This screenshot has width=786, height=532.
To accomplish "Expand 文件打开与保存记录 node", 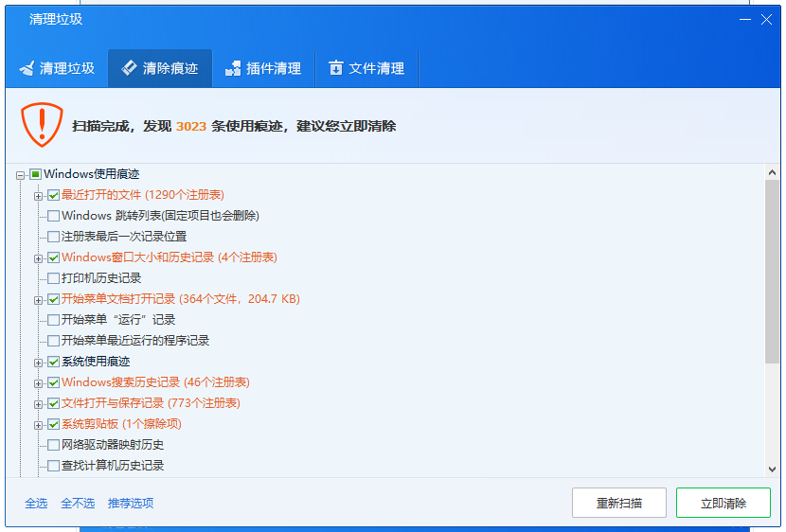I will [38, 405].
